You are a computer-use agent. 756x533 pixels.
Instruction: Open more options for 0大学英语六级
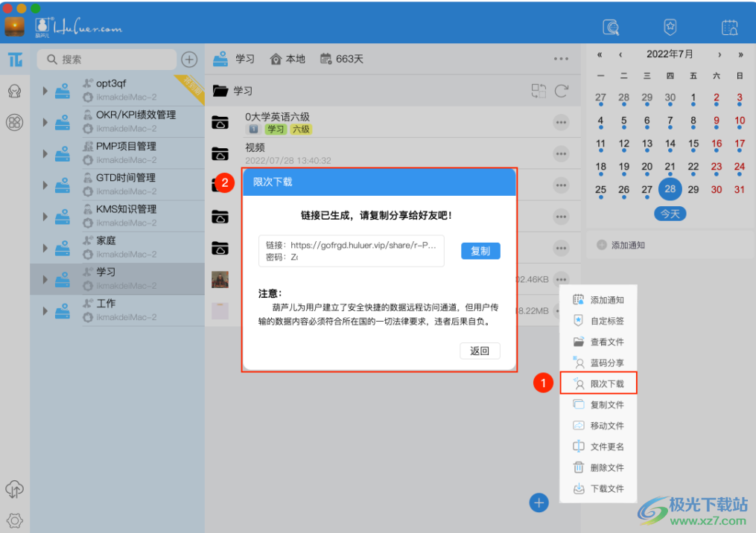pos(561,122)
